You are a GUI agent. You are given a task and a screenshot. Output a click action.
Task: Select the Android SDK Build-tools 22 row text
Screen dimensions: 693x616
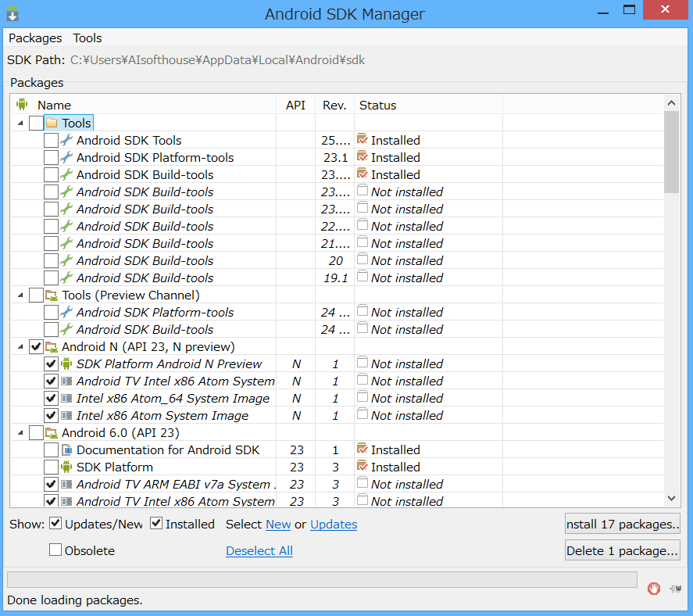coord(145,227)
